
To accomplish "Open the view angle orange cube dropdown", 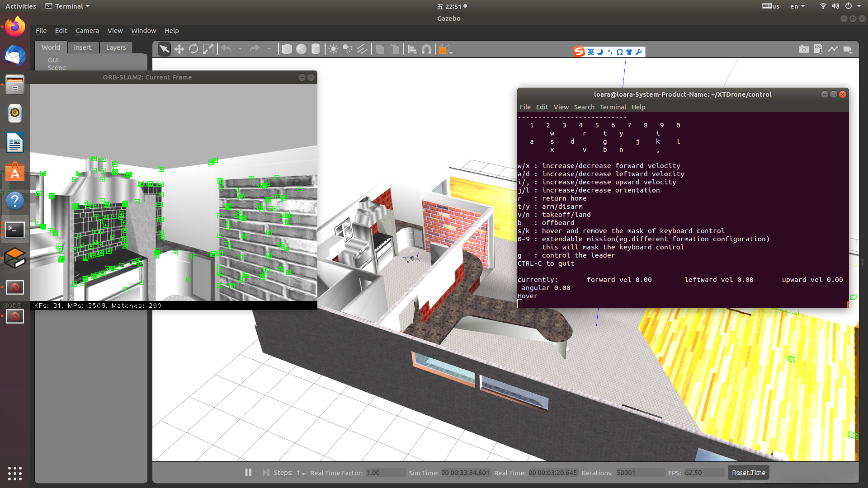I will click(445, 49).
